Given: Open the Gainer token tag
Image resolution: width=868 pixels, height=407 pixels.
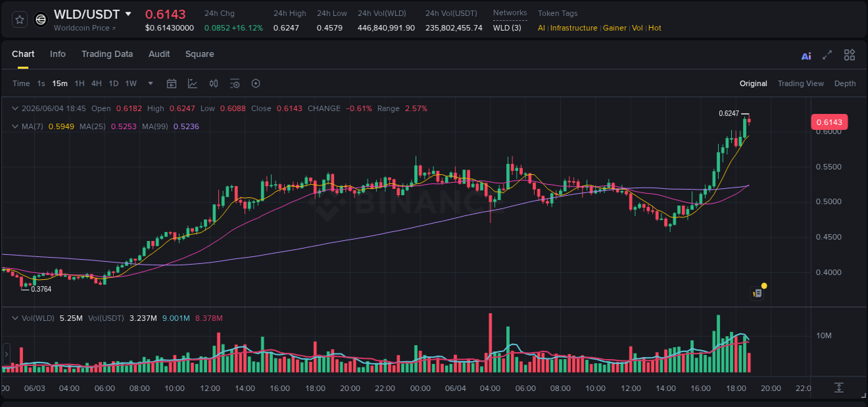Looking at the screenshot, I should pyautogui.click(x=615, y=28).
